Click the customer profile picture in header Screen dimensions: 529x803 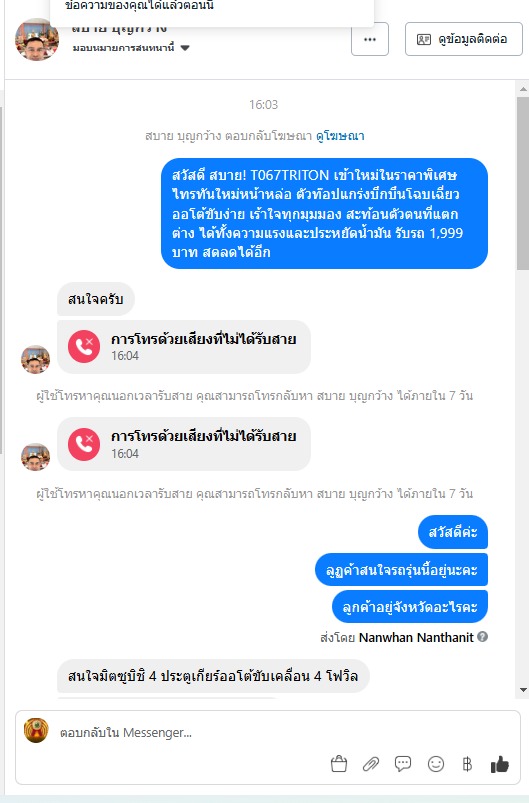37,39
